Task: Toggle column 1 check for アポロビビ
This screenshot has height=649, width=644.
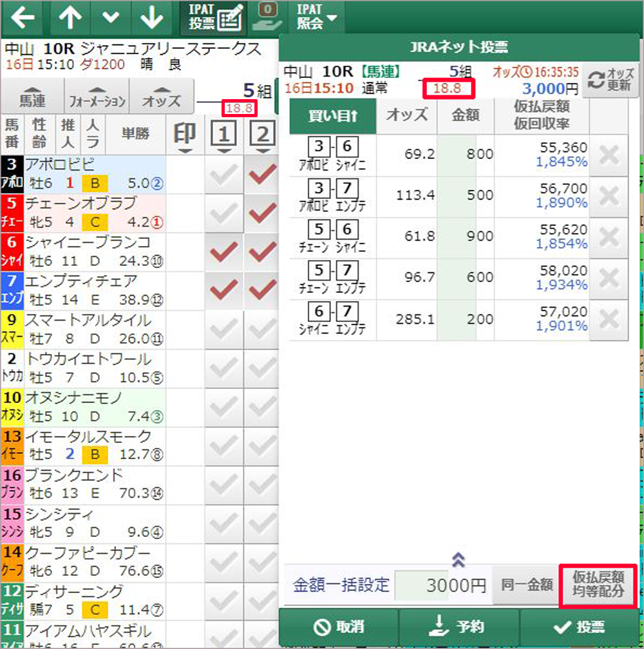Action: (x=224, y=174)
